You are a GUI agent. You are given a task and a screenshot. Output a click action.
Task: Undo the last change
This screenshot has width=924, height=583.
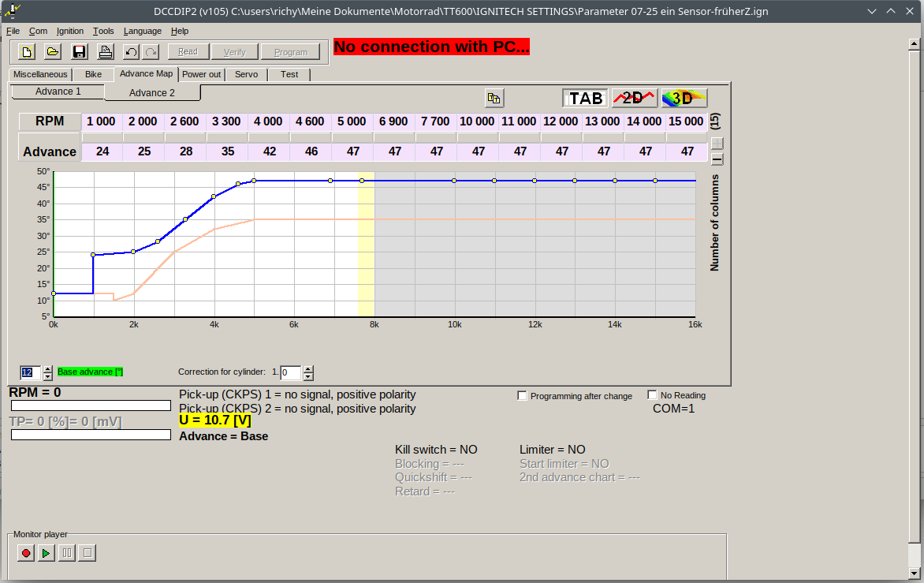(x=131, y=52)
